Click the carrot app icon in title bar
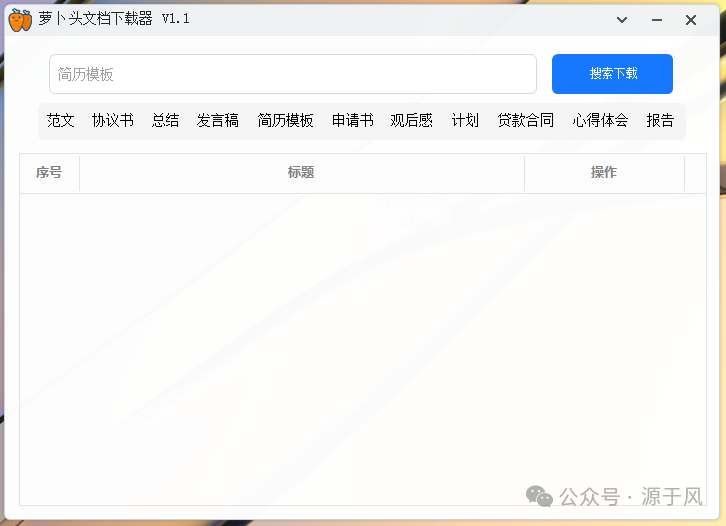The width and height of the screenshot is (726, 526). 20,20
